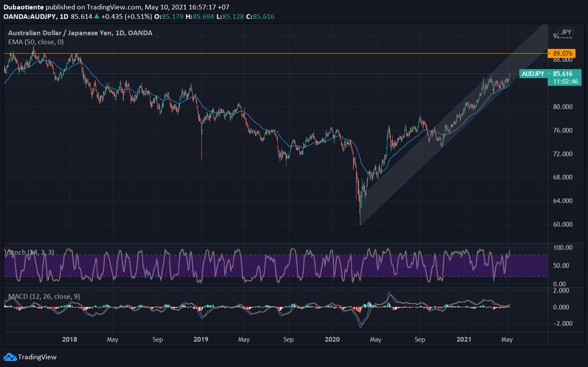
Task: Click the TradingView cloud logo icon
Action: (x=10, y=357)
